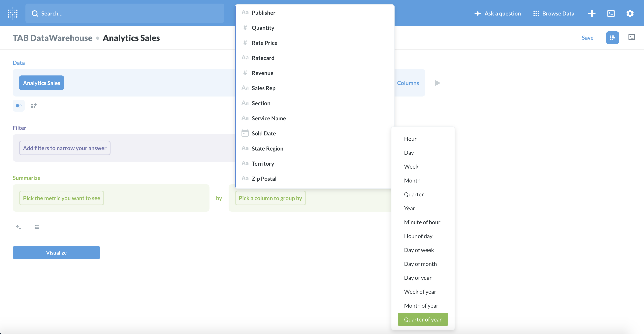Image resolution: width=644 pixels, height=334 pixels.
Task: Open the SQL console icon in header
Action: (611, 14)
